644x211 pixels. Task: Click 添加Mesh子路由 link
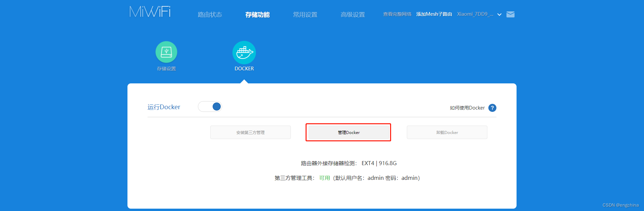point(434,14)
